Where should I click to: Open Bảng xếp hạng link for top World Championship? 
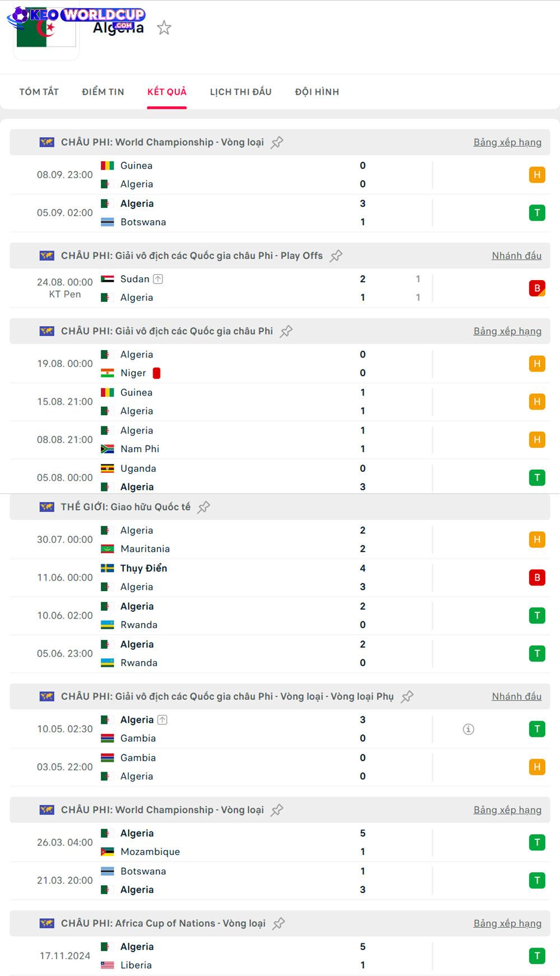coord(507,142)
